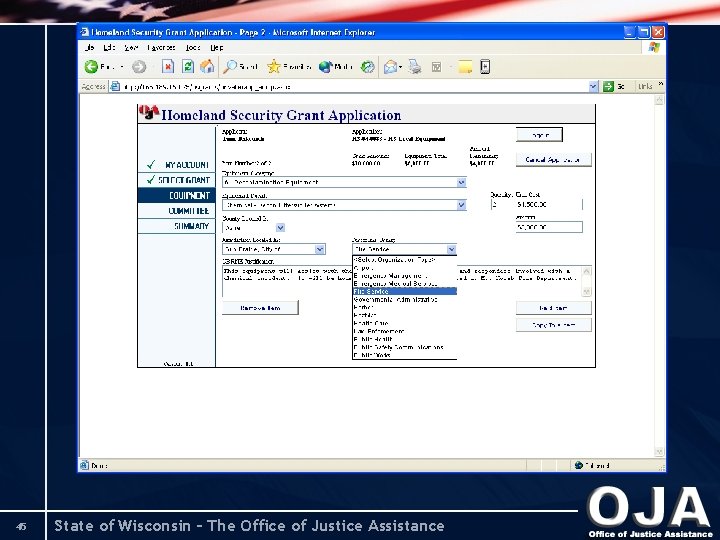Go to MY ACCOUNT sidebar section
The height and width of the screenshot is (540, 720).
click(x=177, y=164)
